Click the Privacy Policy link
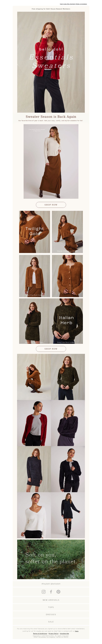This screenshot has height=644, width=102. click(x=53, y=633)
